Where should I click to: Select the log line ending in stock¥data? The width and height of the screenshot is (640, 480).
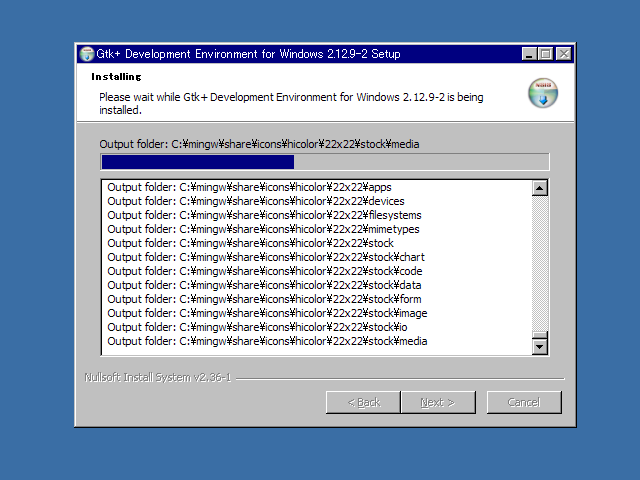(264, 285)
